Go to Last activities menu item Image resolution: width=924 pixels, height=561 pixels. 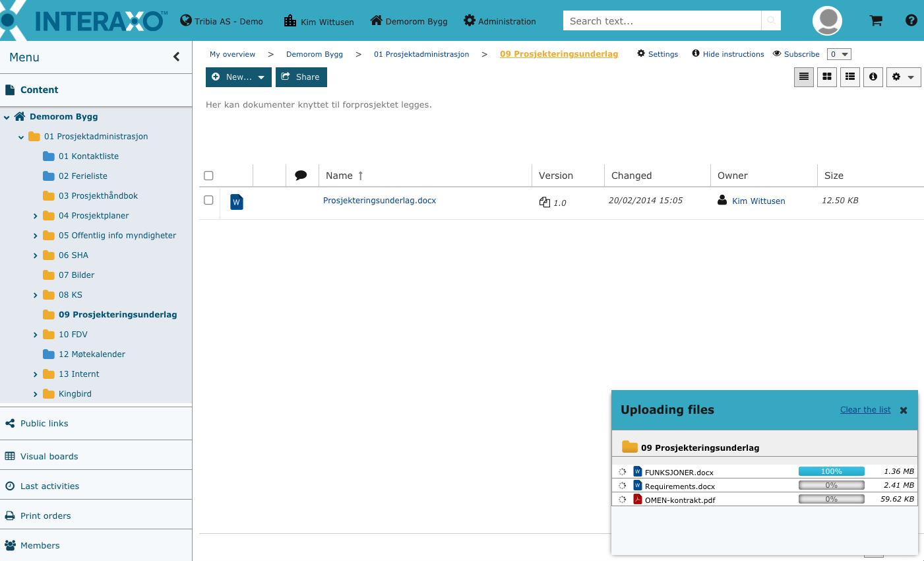tap(49, 486)
